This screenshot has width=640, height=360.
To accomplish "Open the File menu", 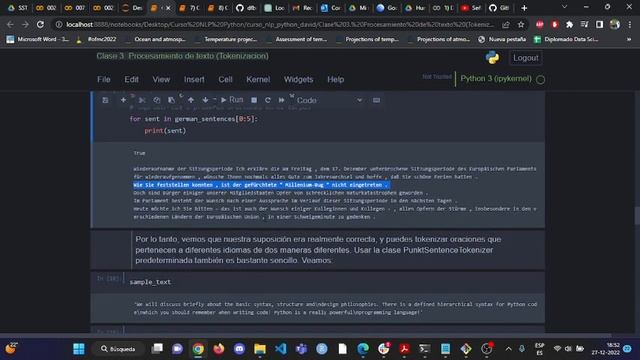I will tap(104, 79).
